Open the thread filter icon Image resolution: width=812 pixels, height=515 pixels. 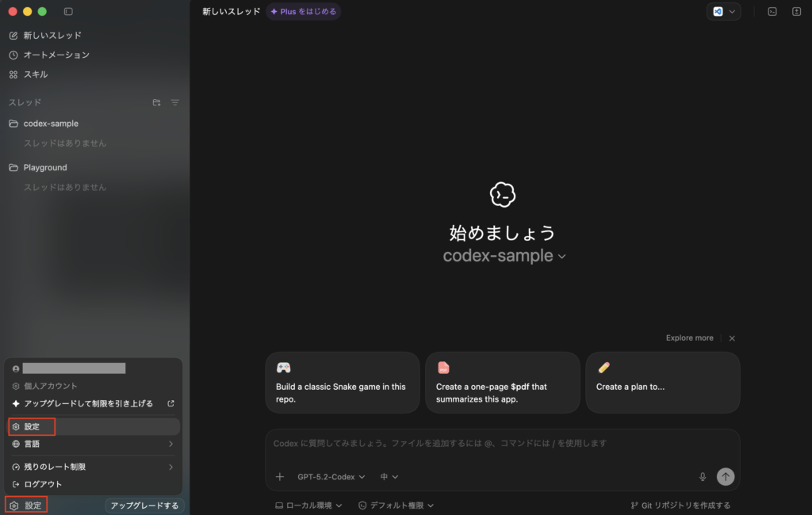[175, 102]
